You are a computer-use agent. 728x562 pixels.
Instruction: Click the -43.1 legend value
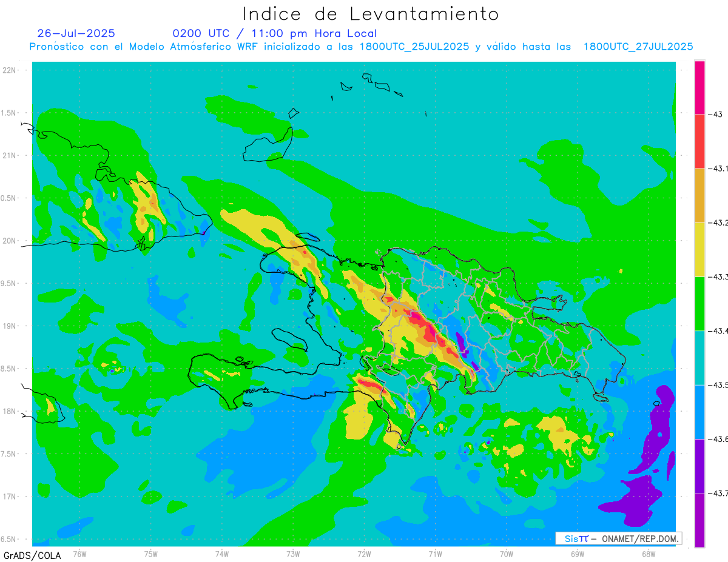(x=718, y=169)
